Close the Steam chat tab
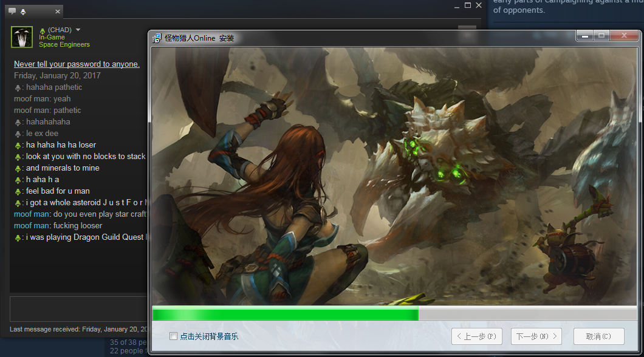The width and height of the screenshot is (644, 357). [x=58, y=12]
